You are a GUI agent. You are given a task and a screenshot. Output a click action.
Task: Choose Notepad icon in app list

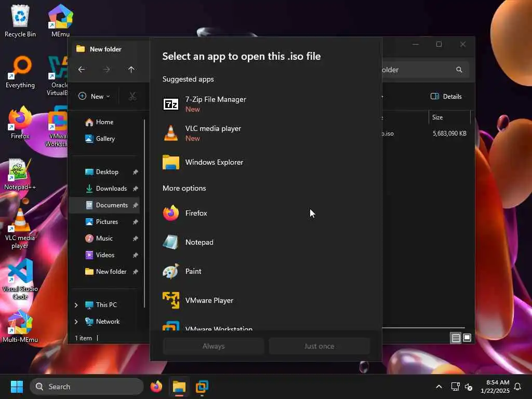click(170, 242)
